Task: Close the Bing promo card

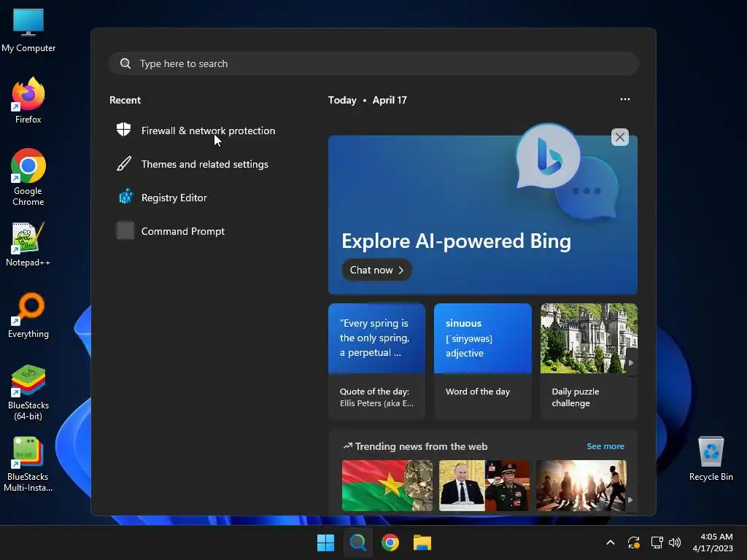Action: point(620,137)
